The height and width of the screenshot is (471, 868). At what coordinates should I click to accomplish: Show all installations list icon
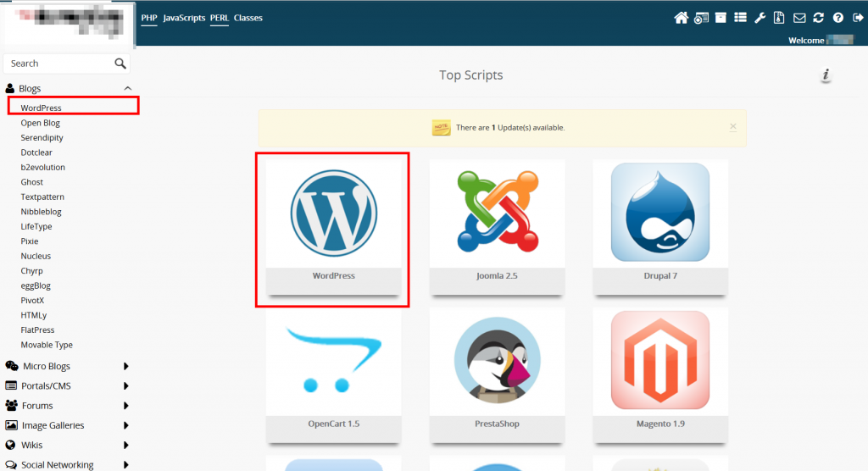coord(740,18)
